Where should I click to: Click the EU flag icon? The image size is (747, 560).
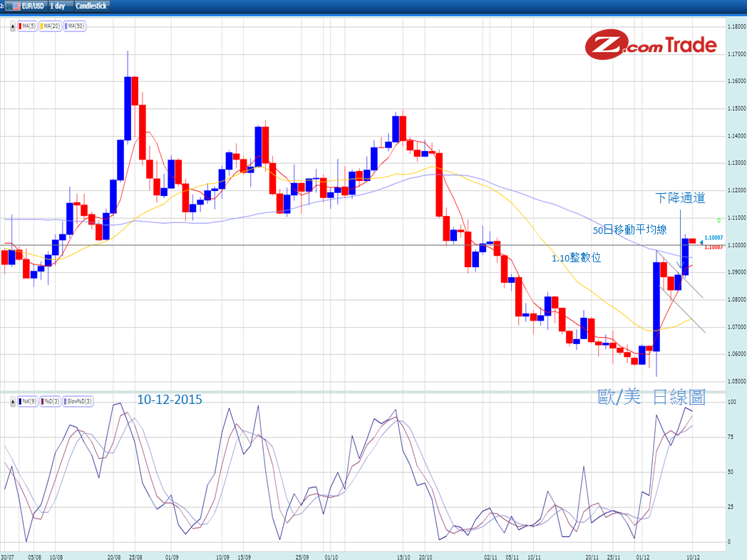pos(9,6)
